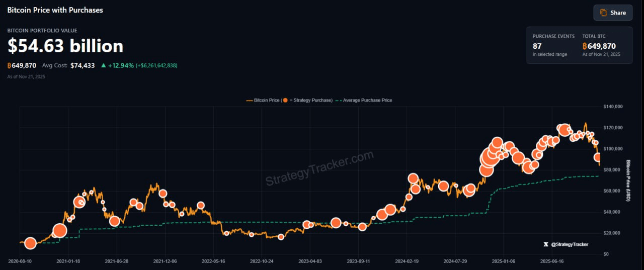Click the Avg Cost $74,433 value
The height and width of the screenshot is (270, 644).
tap(83, 65)
